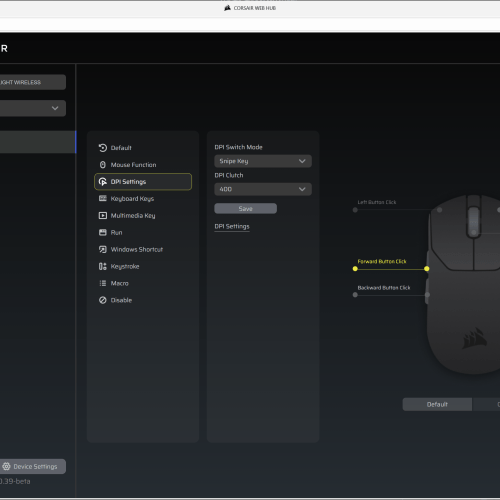Image resolution: width=500 pixels, height=500 pixels.
Task: Click the Windows Shortcut icon
Action: tap(103, 249)
